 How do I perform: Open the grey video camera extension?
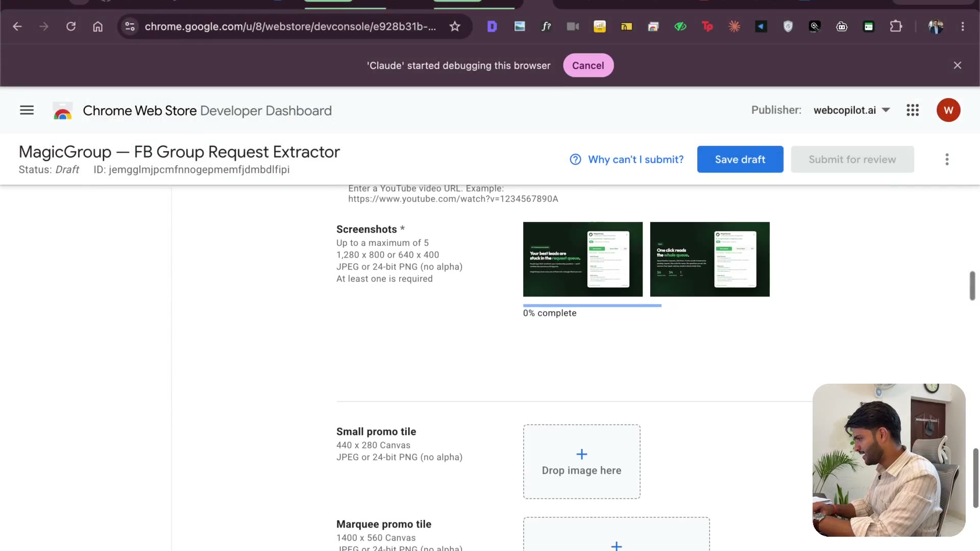[573, 27]
